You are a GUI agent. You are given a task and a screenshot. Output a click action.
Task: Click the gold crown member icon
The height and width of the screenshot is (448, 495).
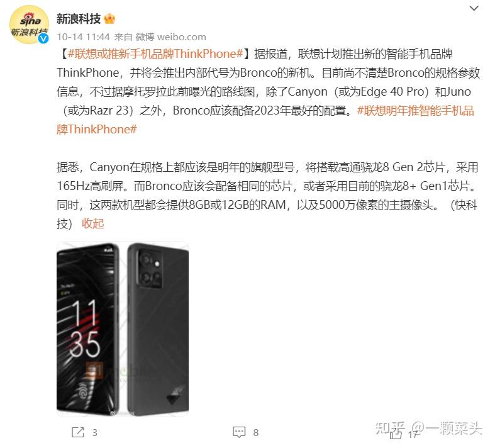pos(109,19)
